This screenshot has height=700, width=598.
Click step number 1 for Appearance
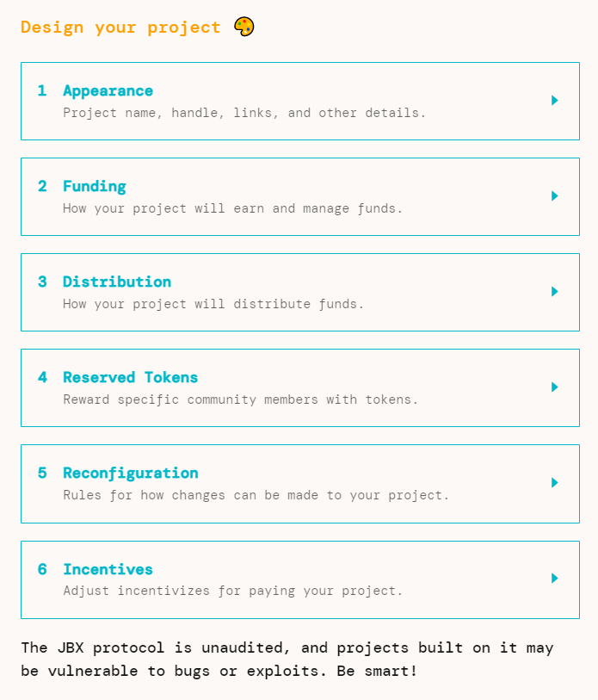[42, 91]
